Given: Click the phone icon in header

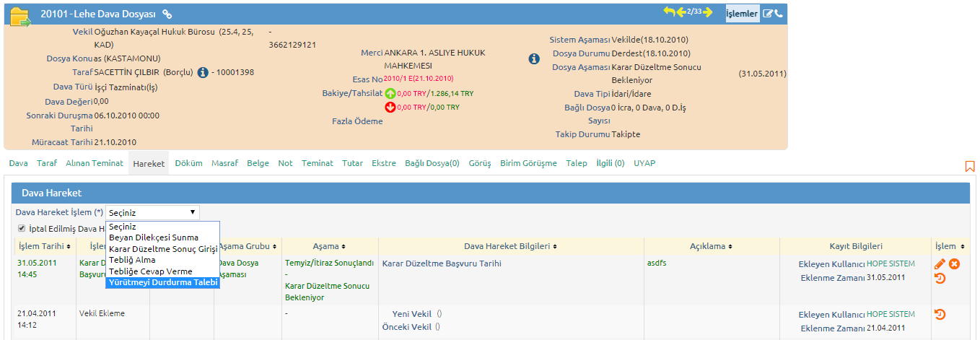Looking at the screenshot, I should (778, 14).
